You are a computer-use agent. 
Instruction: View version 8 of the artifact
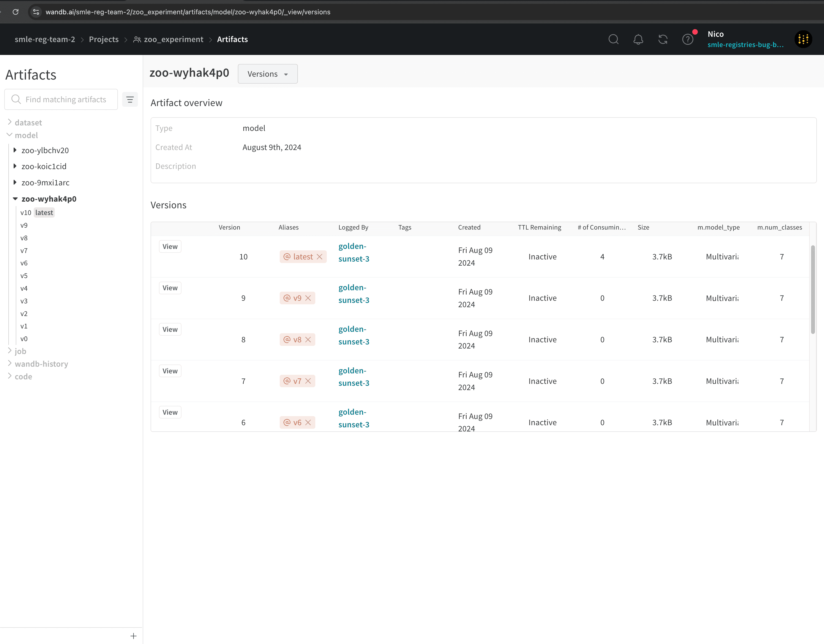pos(170,330)
